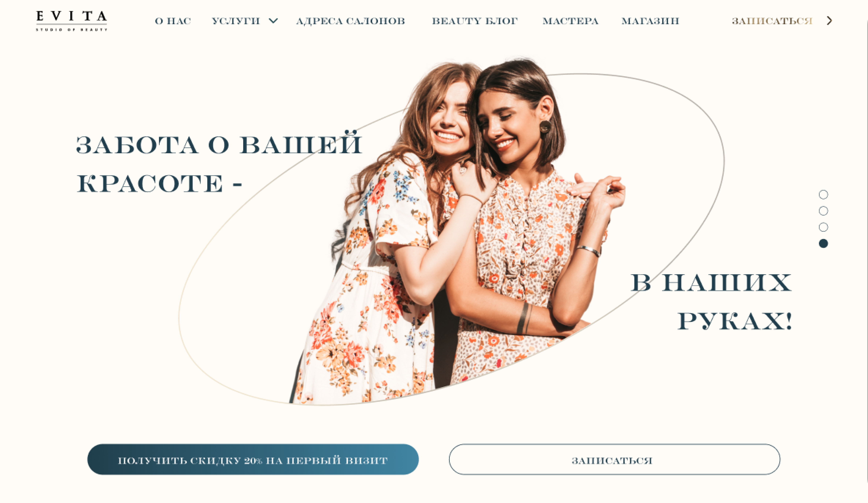Expand the УСЛУГИ dropdown chevron
The width and height of the screenshot is (868, 503).
click(273, 21)
